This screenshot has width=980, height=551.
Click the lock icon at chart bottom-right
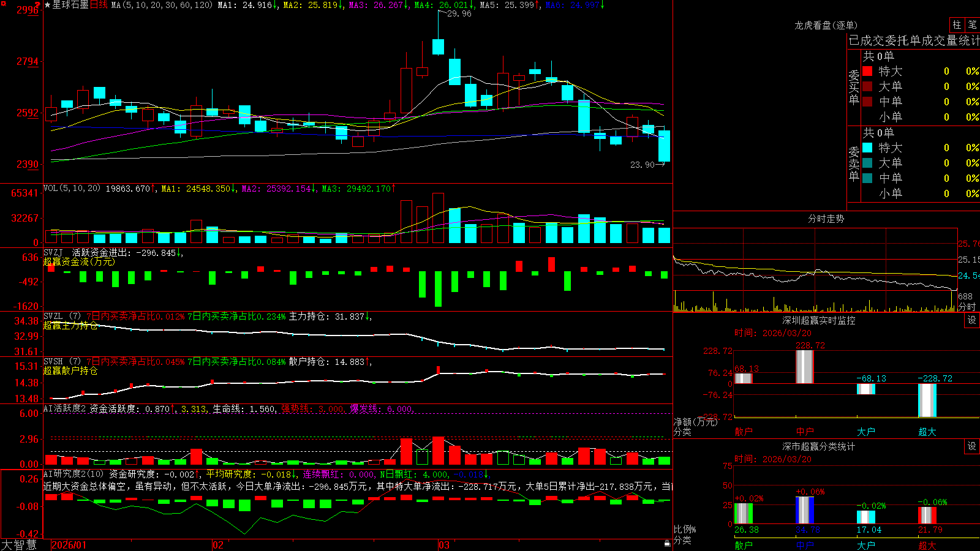(x=668, y=544)
